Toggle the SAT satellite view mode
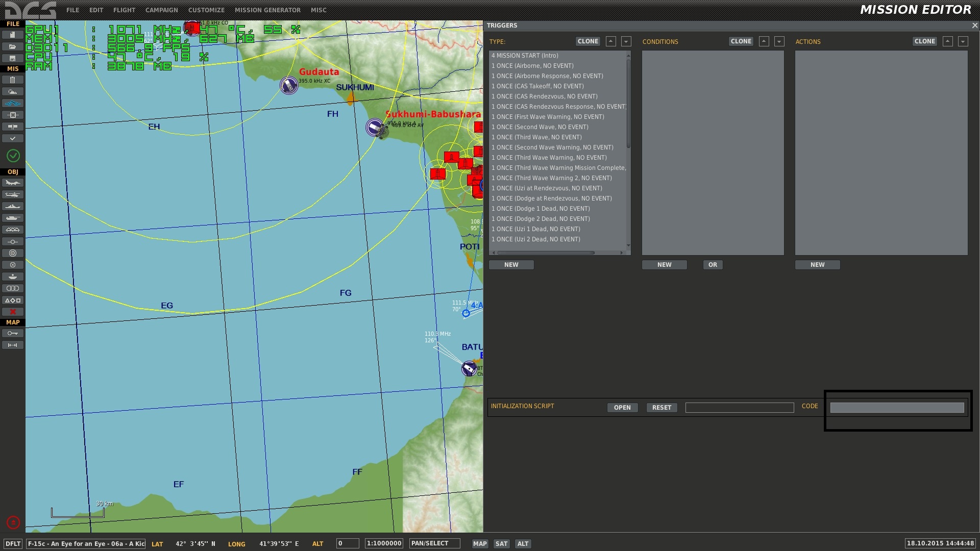 502,544
